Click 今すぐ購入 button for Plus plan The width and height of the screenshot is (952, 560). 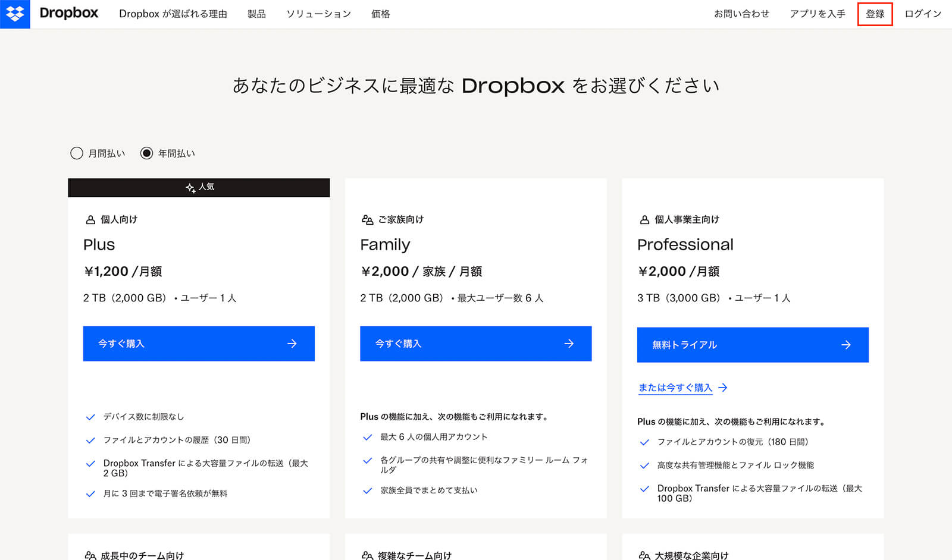(x=199, y=344)
